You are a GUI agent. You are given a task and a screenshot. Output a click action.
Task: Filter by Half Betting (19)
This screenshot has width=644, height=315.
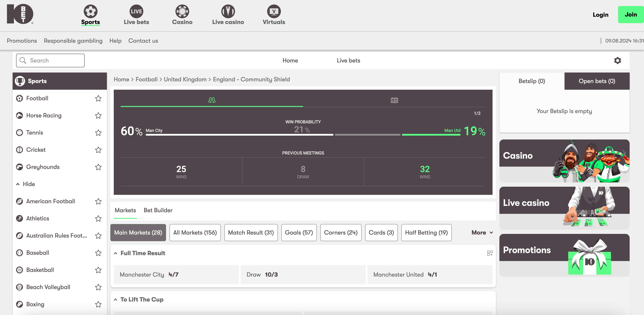click(x=426, y=233)
